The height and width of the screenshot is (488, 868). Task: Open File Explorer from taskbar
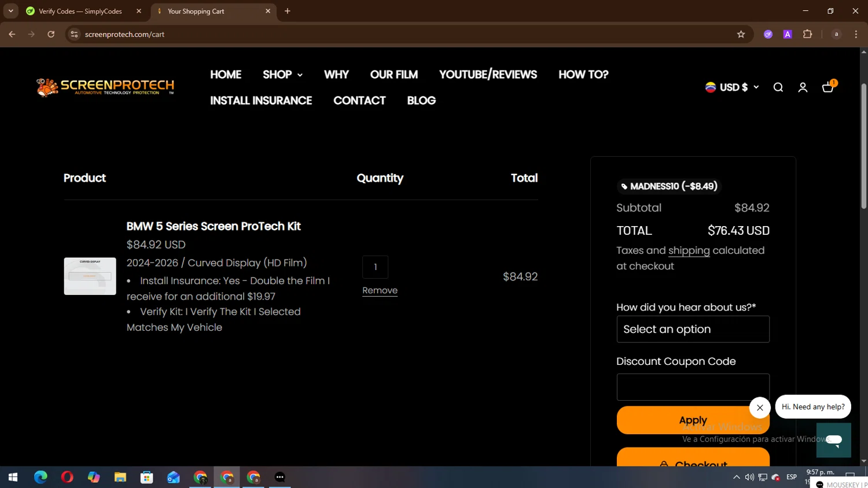[x=120, y=477]
